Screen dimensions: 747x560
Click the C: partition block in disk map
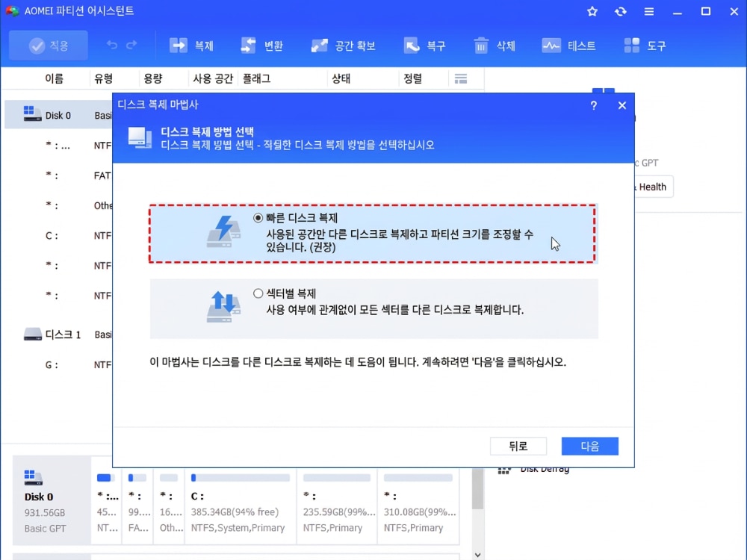tap(241, 503)
